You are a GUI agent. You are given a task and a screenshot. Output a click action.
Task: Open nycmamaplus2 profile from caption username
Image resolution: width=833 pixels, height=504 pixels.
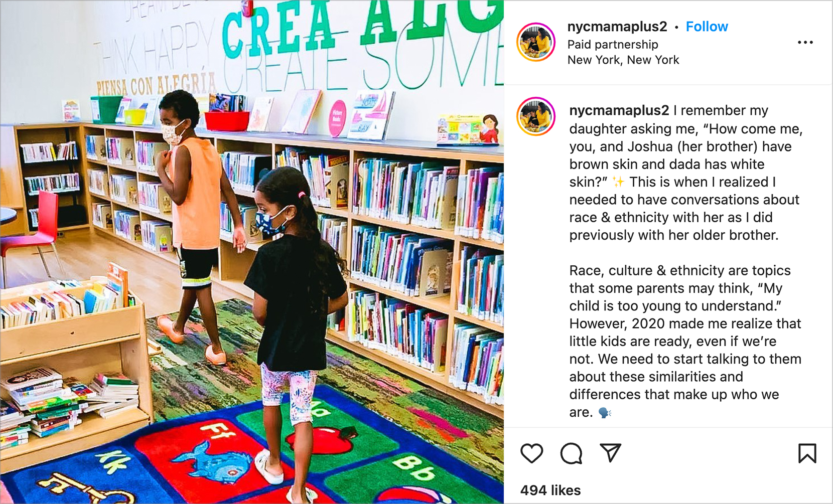pyautogui.click(x=619, y=110)
